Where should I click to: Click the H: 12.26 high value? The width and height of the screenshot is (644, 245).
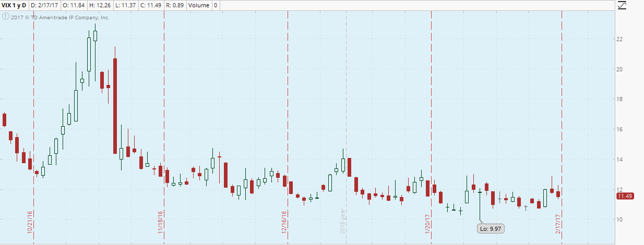(100, 5)
